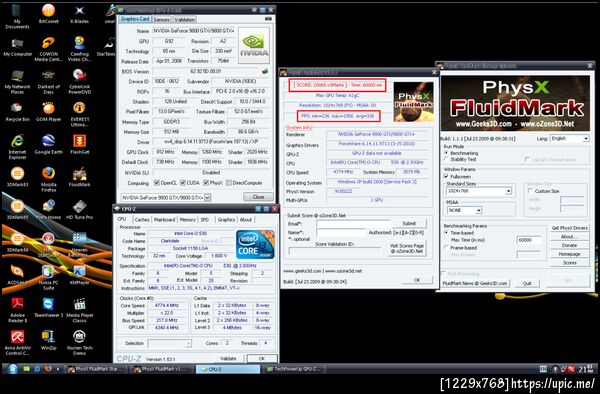Launch GOM Player from desktop
The height and width of the screenshot is (394, 600).
(49, 112)
